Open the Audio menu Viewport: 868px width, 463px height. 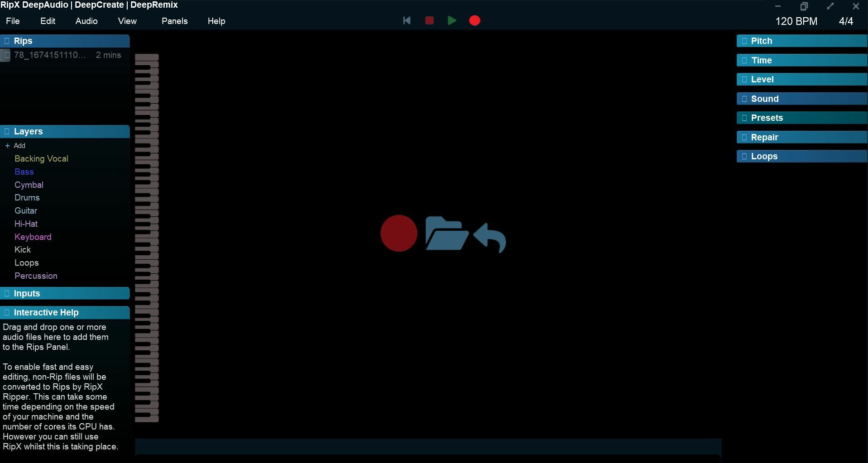click(86, 21)
